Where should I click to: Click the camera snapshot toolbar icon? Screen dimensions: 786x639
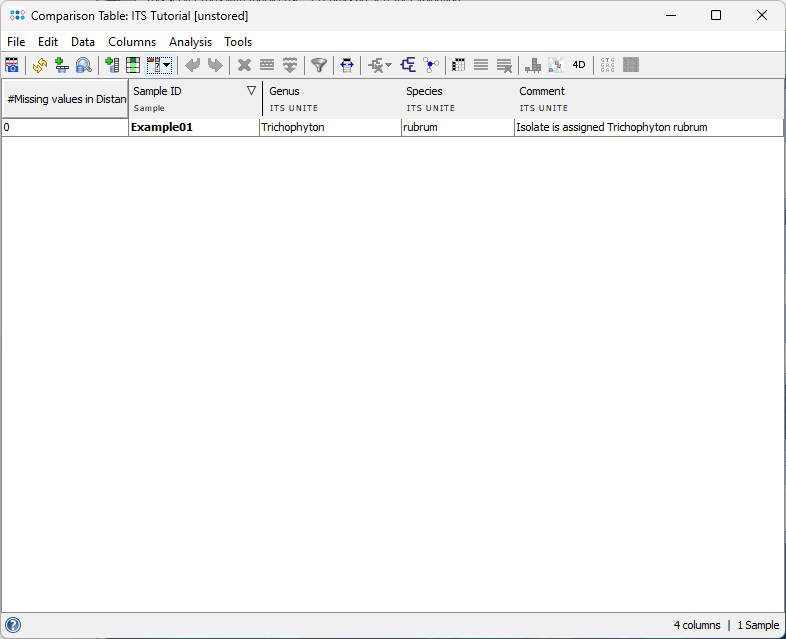[x=12, y=65]
